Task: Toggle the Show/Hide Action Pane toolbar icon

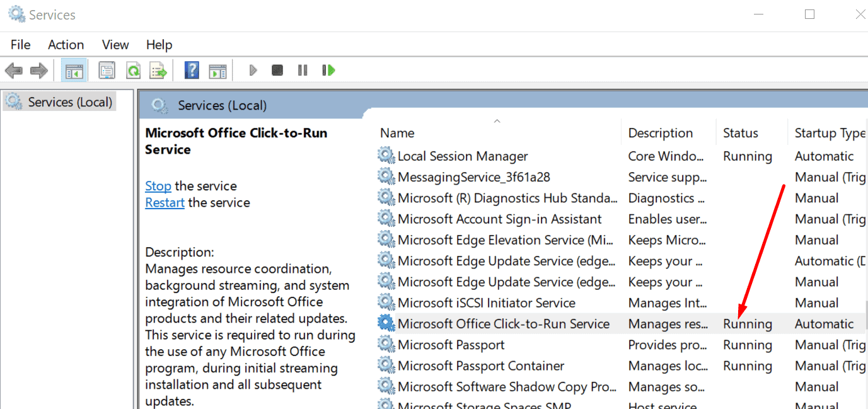Action: tap(217, 71)
